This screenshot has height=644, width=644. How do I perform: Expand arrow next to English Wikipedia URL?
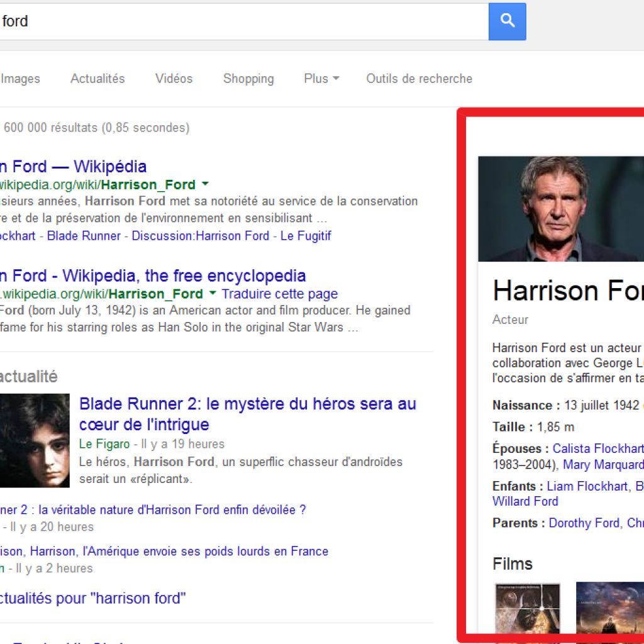point(213,293)
